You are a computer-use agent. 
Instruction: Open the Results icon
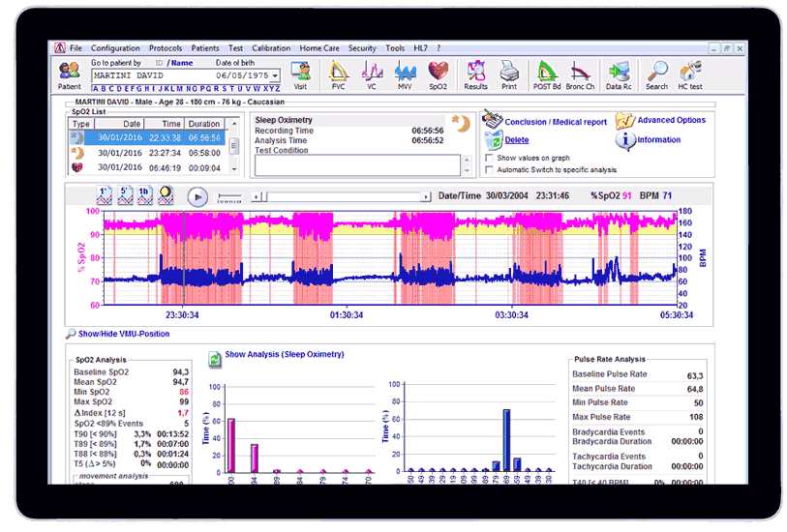click(475, 75)
